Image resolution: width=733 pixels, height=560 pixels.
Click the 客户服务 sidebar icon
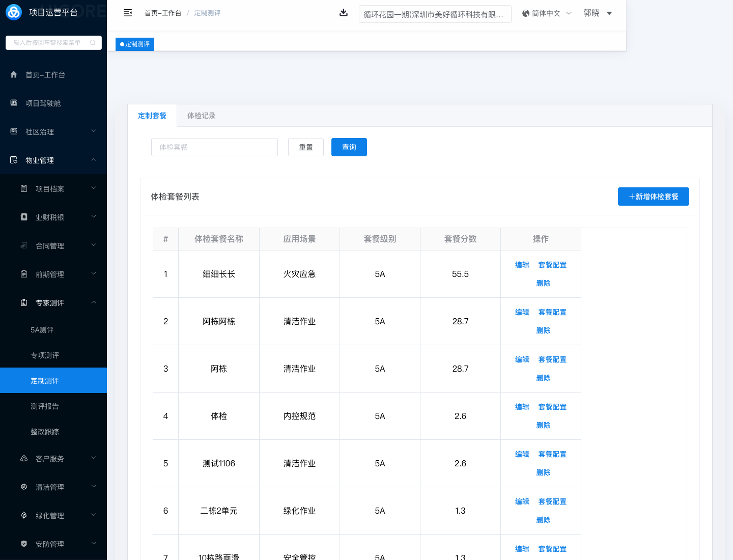24,458
